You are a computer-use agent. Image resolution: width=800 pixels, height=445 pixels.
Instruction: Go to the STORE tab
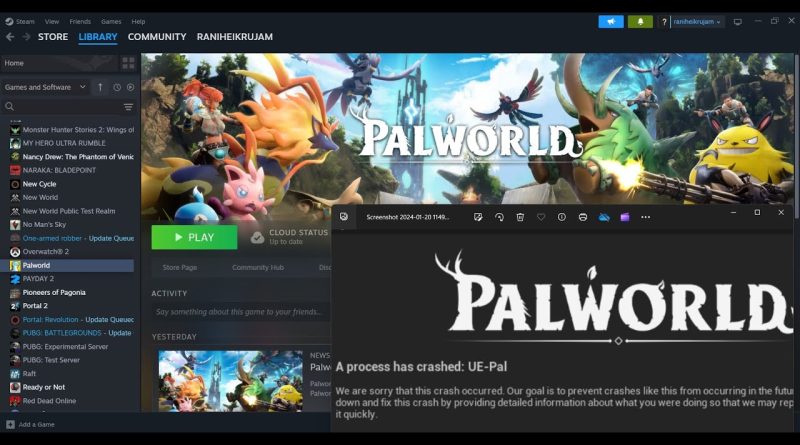pyautogui.click(x=53, y=37)
